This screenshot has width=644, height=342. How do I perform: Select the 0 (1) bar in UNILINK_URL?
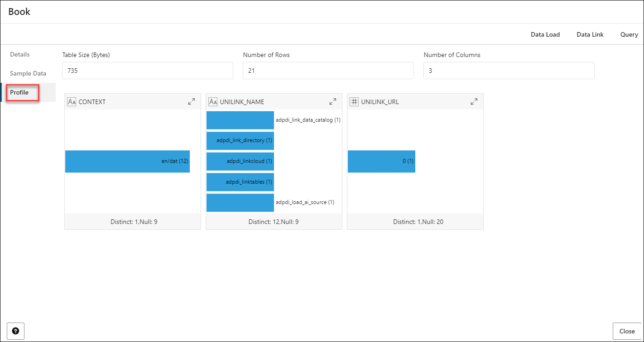coord(381,161)
